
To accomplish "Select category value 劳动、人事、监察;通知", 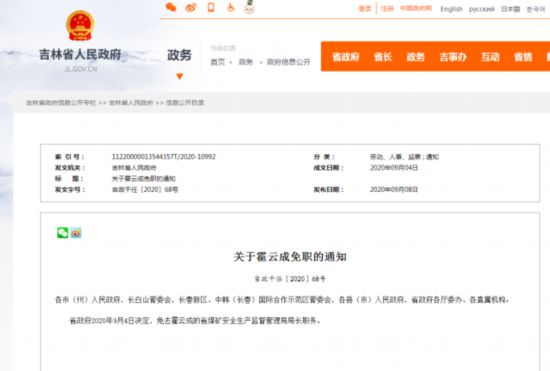I will click(404, 157).
